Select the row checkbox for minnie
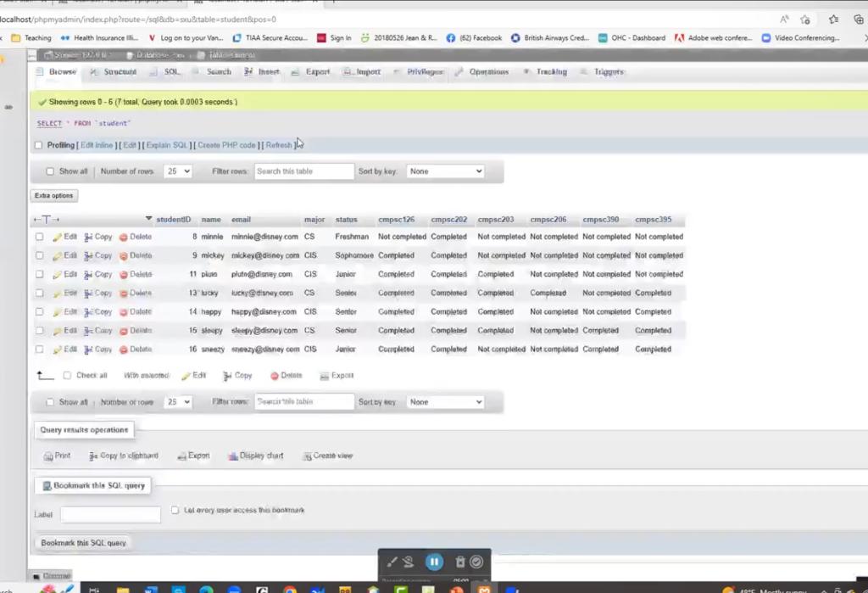The width and height of the screenshot is (868, 593). click(x=39, y=238)
